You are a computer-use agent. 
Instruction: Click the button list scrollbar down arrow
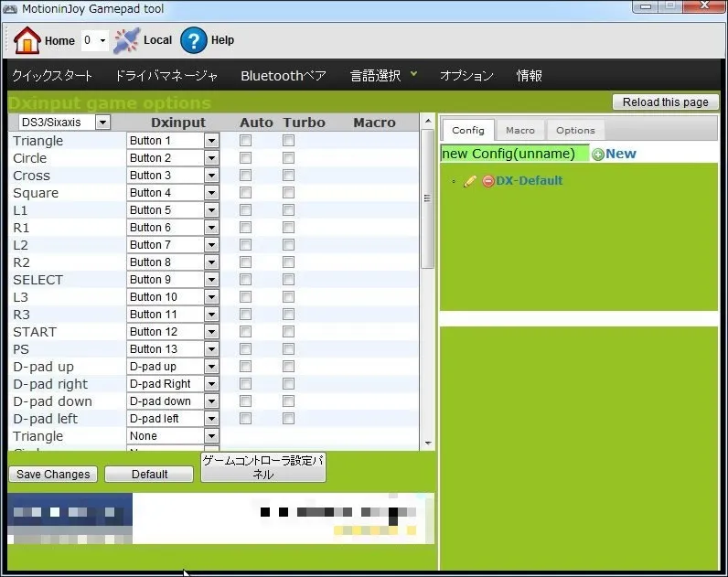[x=428, y=443]
